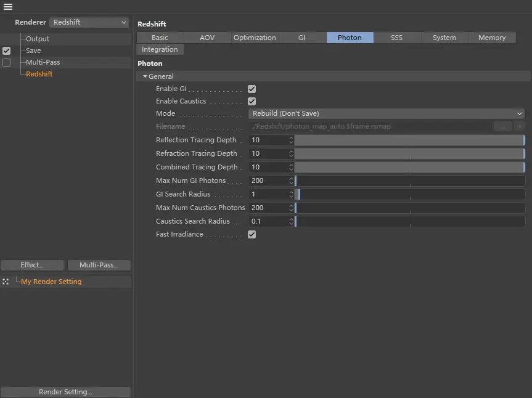This screenshot has height=398, width=532.
Task: Click the render setting target icon
Action: pos(6,282)
